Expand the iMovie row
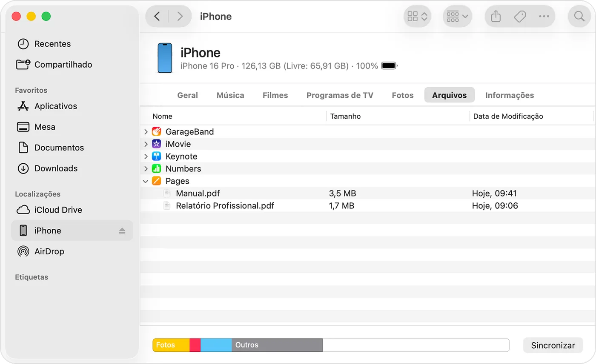596x364 pixels. click(x=146, y=144)
